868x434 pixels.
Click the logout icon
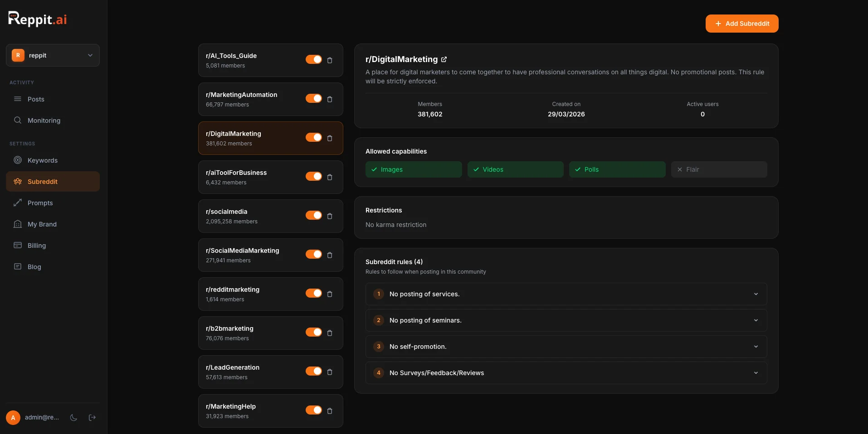click(92, 418)
